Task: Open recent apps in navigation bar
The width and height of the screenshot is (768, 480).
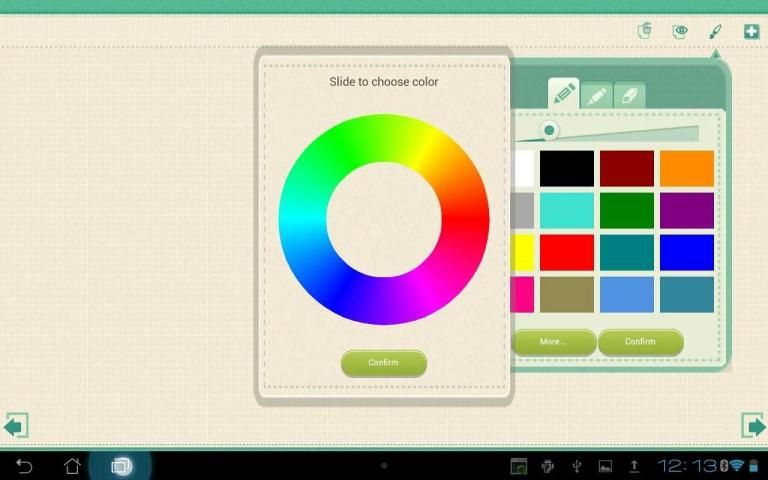Action: (x=121, y=466)
